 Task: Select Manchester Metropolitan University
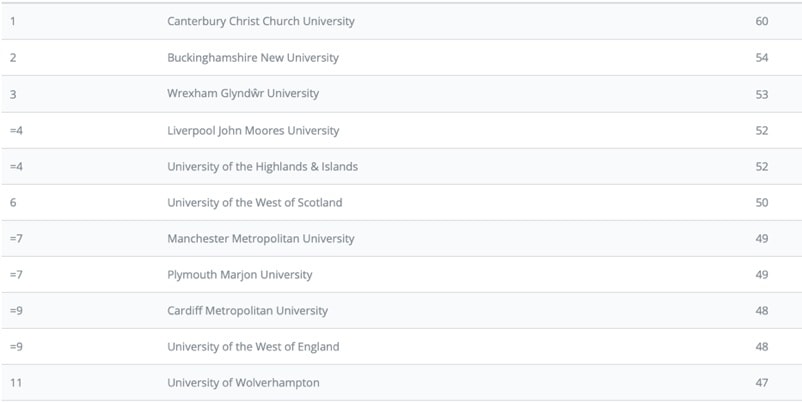point(260,239)
